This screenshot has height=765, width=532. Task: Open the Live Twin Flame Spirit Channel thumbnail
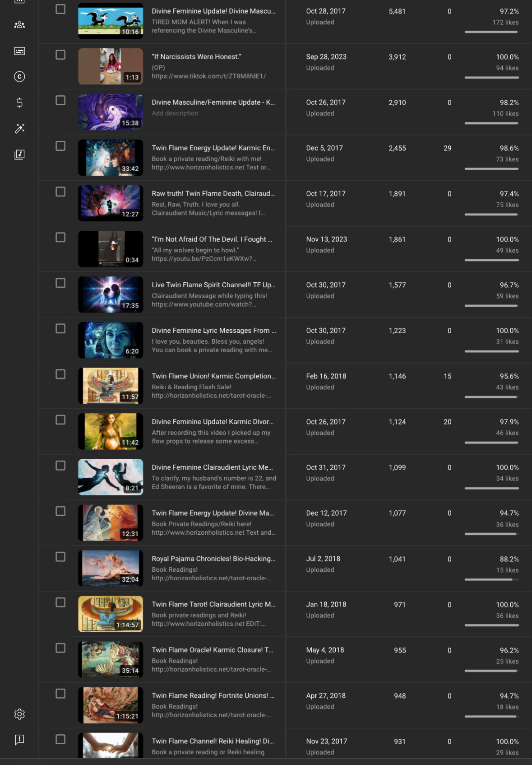pyautogui.click(x=111, y=294)
